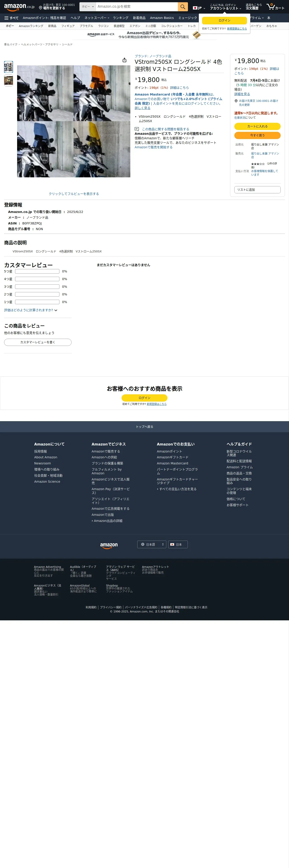
Task: Open the リストに追加 dropdown
Action: (257, 190)
